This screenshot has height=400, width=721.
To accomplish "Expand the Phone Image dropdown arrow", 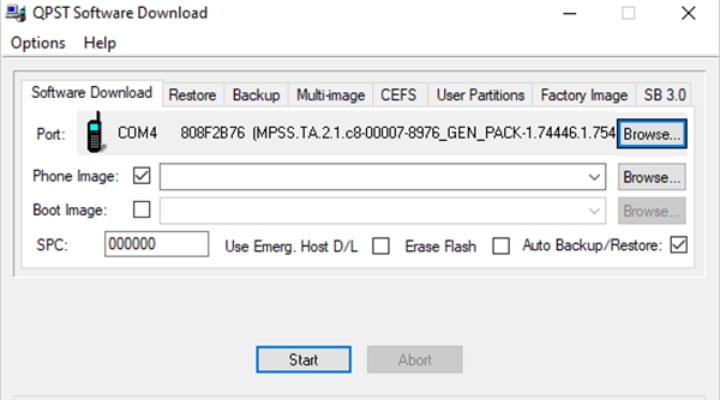I will click(594, 177).
